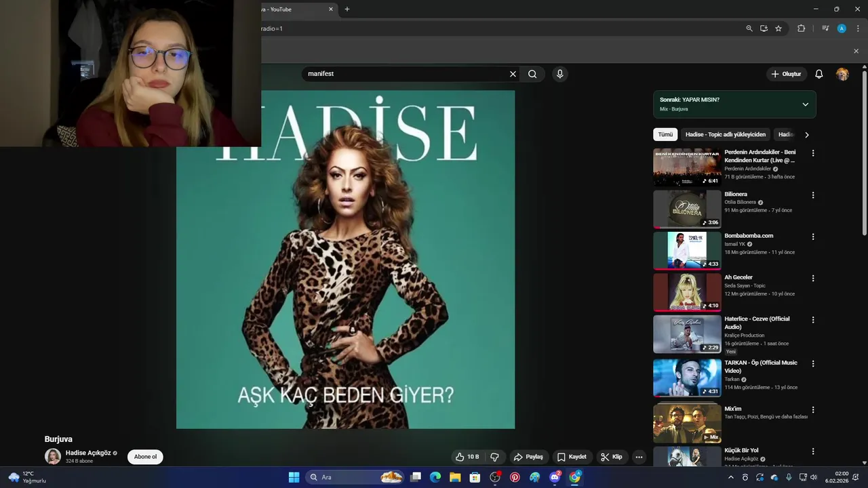868x488 pixels.
Task: Open Chrome media controls icon
Action: (x=825, y=28)
